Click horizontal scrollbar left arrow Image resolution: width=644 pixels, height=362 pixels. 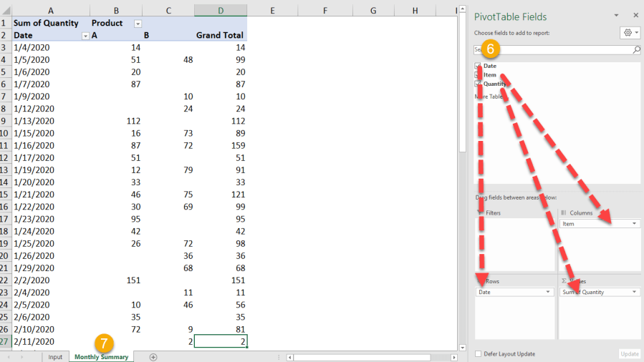pyautogui.click(x=289, y=357)
